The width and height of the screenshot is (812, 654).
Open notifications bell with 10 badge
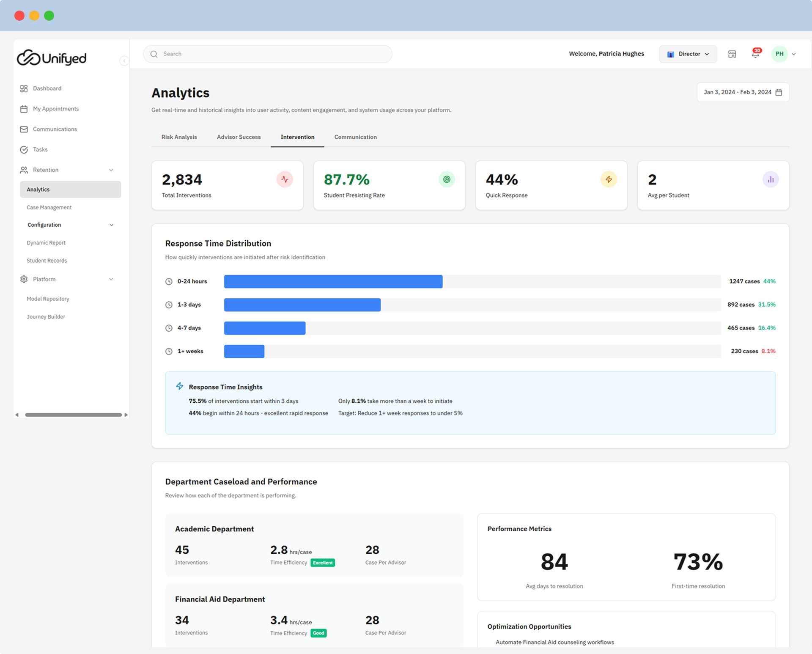(x=756, y=53)
